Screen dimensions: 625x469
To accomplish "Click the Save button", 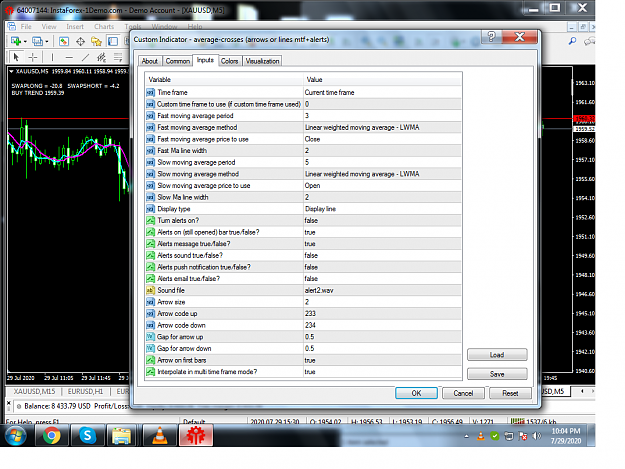I will coord(497,374).
